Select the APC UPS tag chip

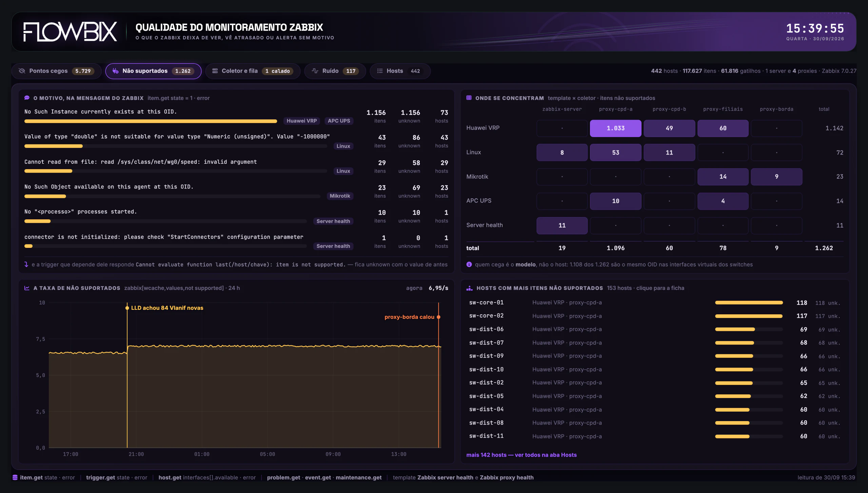tap(339, 121)
